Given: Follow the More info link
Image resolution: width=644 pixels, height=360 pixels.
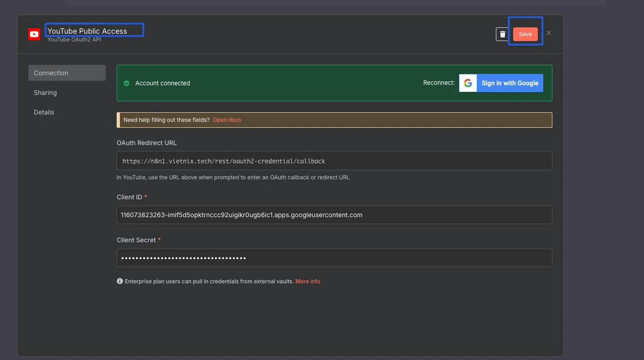Looking at the screenshot, I should click(x=308, y=282).
